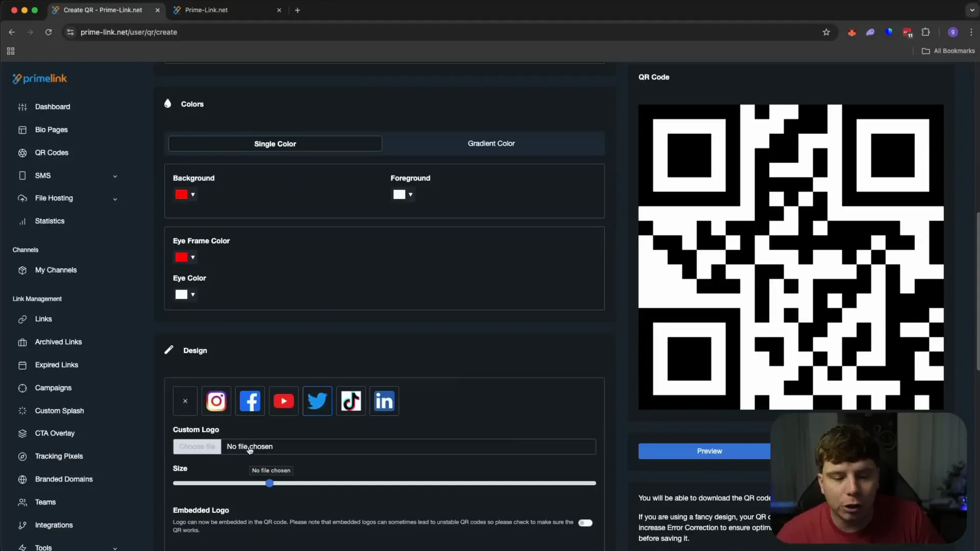Click the white Foreground color swatch

399,194
